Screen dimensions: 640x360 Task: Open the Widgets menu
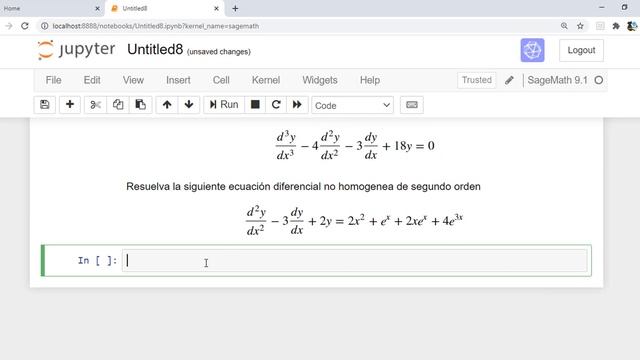[x=320, y=80]
